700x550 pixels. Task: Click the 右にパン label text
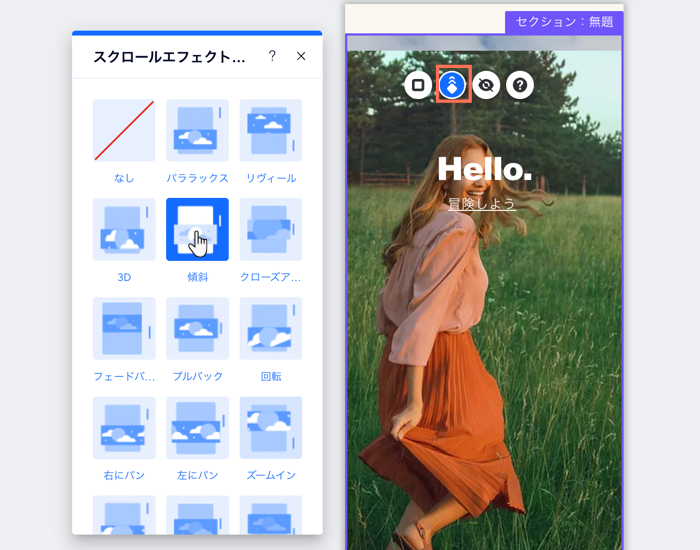[124, 475]
